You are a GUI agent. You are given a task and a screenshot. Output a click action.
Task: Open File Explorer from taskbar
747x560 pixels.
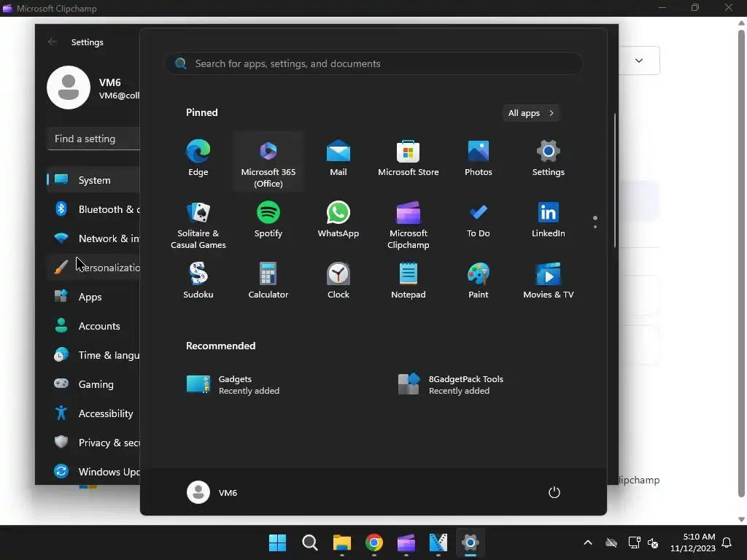[x=342, y=542]
